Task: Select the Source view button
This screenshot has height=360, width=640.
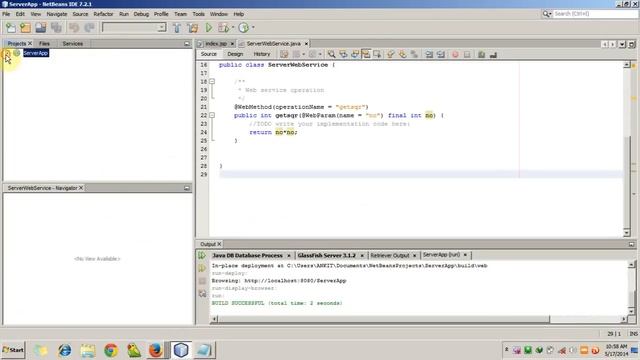Action: (x=209, y=54)
